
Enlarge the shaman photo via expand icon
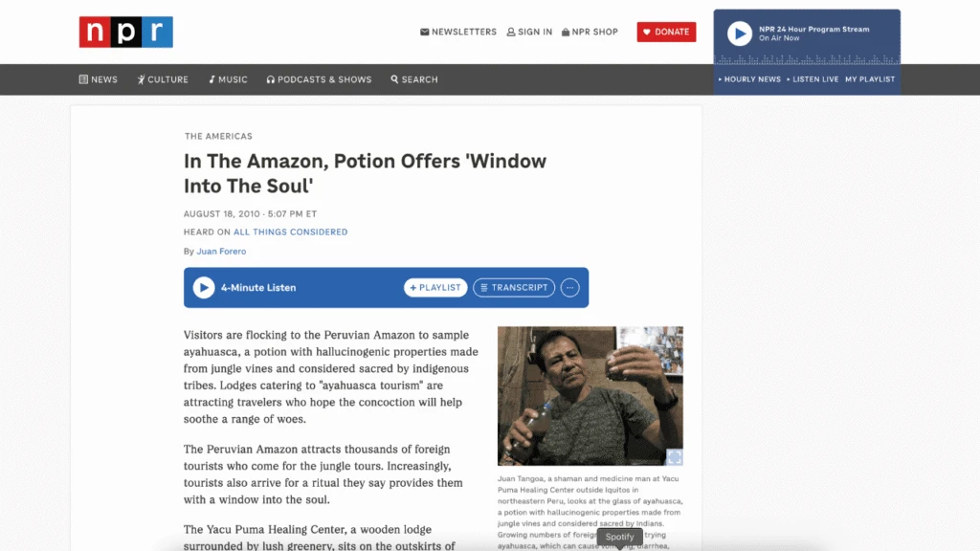pyautogui.click(x=674, y=456)
